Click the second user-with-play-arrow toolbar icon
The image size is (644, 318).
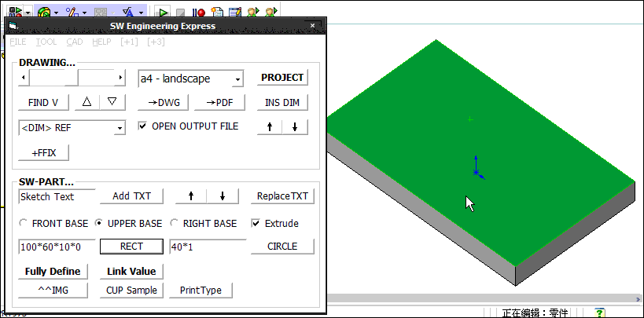pyautogui.click(x=271, y=12)
